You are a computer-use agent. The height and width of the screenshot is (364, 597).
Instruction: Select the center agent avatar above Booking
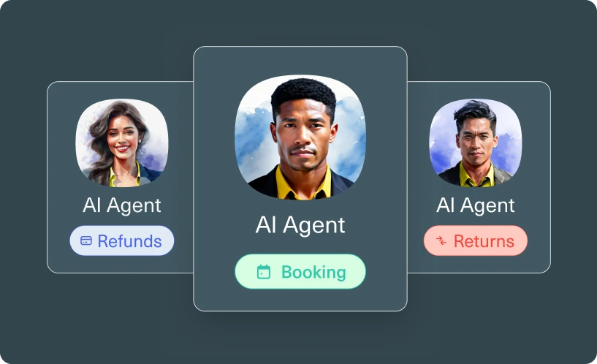[x=300, y=137]
